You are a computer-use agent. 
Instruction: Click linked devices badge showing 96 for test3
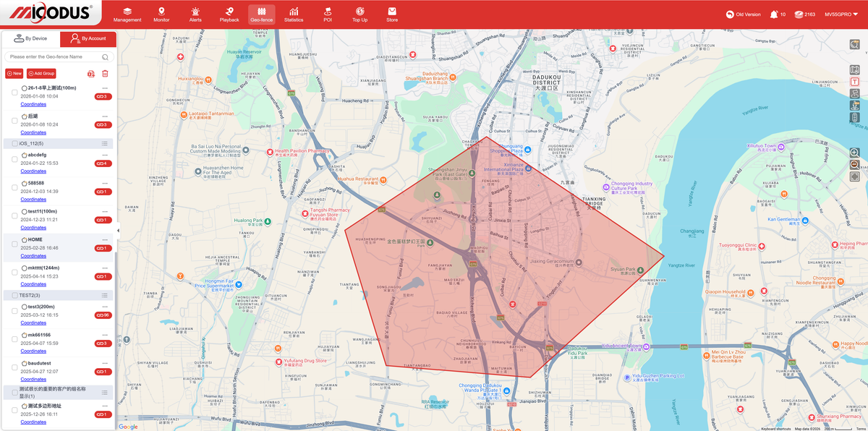103,315
